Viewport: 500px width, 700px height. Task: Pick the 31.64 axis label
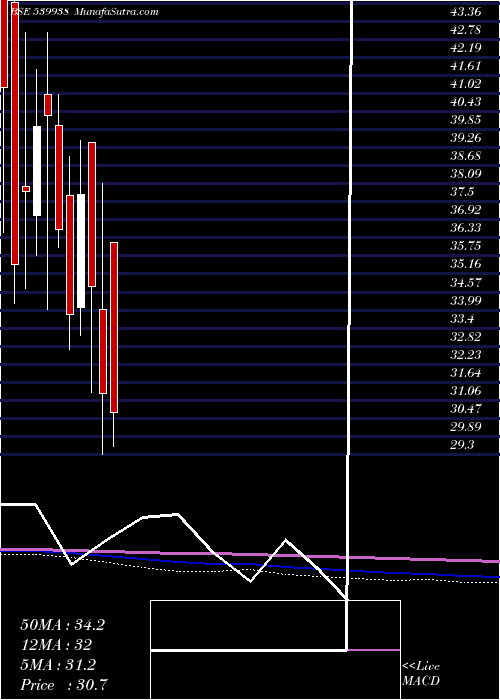pyautogui.click(x=466, y=372)
